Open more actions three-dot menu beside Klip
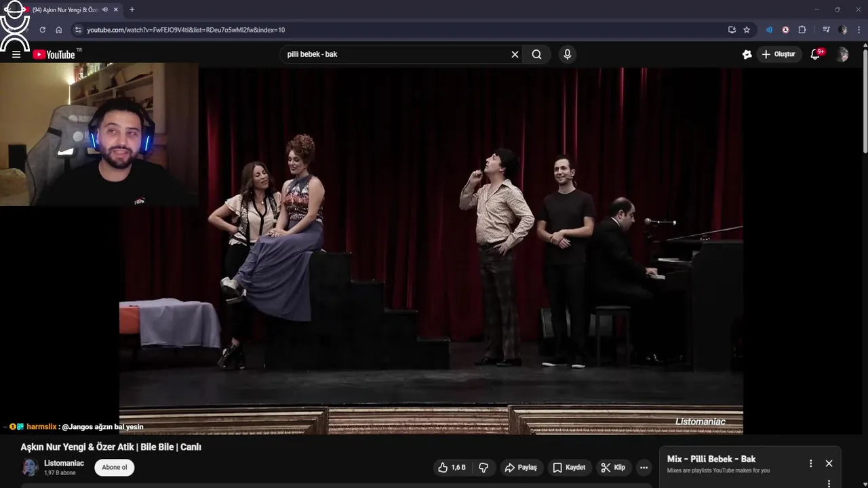This screenshot has width=868, height=488. point(644,468)
